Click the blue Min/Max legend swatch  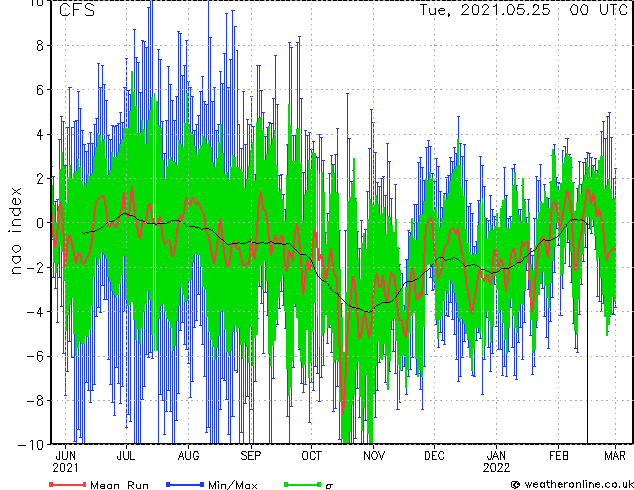coord(185,484)
